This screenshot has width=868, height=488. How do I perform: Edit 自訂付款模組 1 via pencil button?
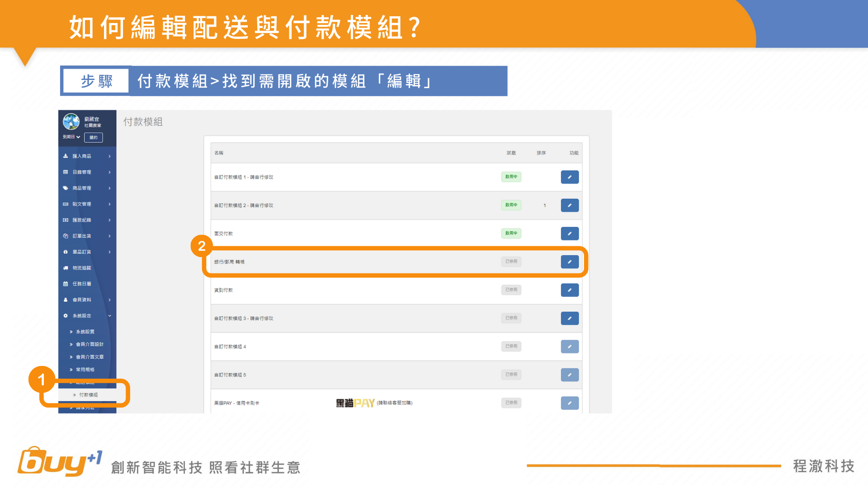click(x=570, y=177)
